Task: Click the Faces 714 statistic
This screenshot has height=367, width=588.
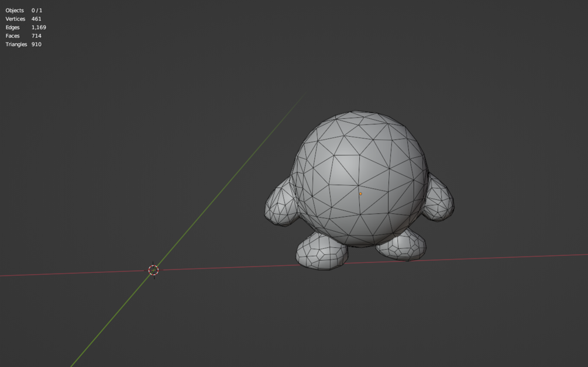Action: point(23,36)
